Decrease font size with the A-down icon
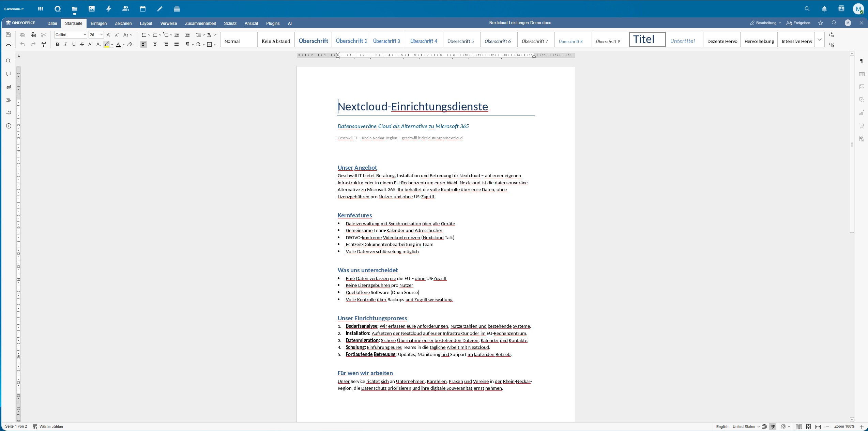The image size is (868, 431). tap(117, 35)
